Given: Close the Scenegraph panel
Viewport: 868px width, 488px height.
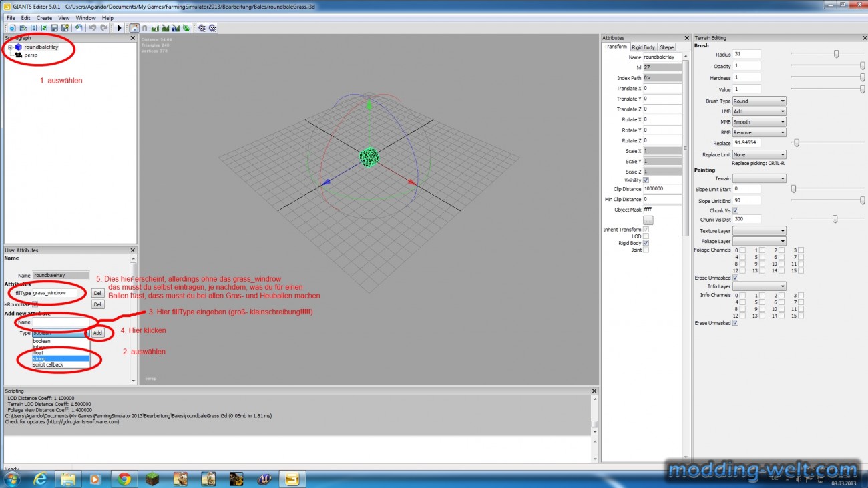Looking at the screenshot, I should coord(132,38).
